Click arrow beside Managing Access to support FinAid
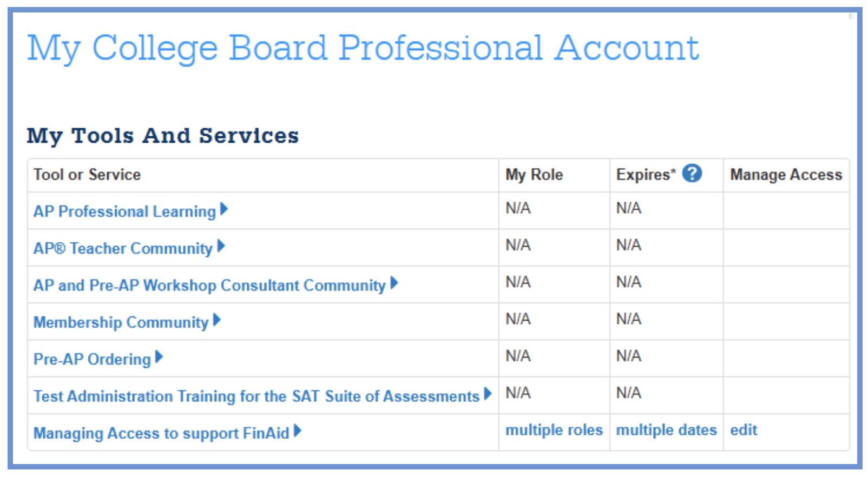868x477 pixels. click(297, 431)
